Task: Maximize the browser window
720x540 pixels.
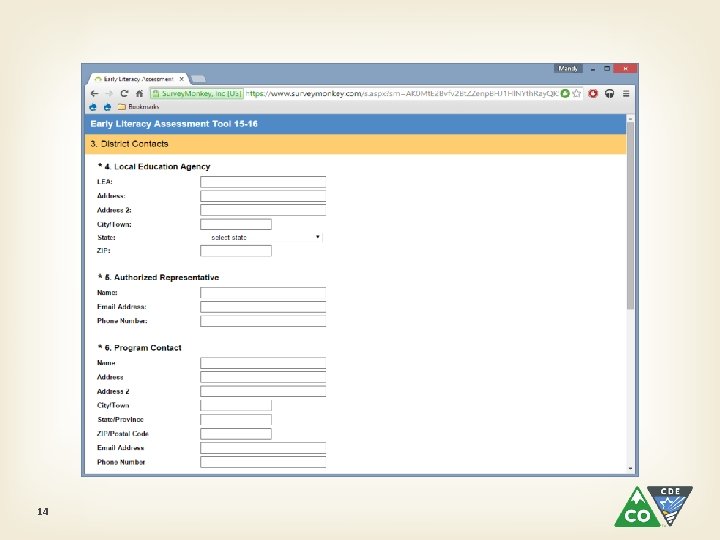Action: [x=607, y=68]
